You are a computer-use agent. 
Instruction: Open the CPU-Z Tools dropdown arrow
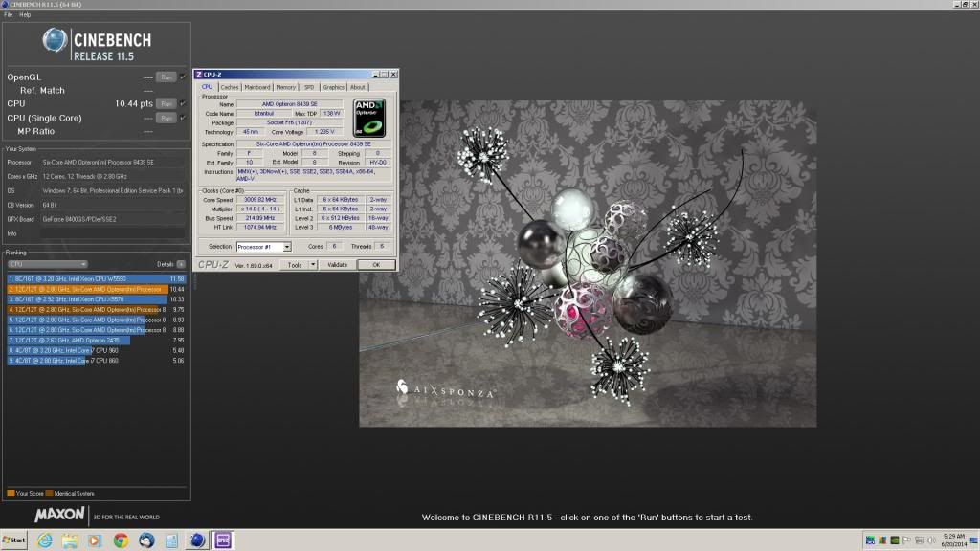click(x=311, y=265)
